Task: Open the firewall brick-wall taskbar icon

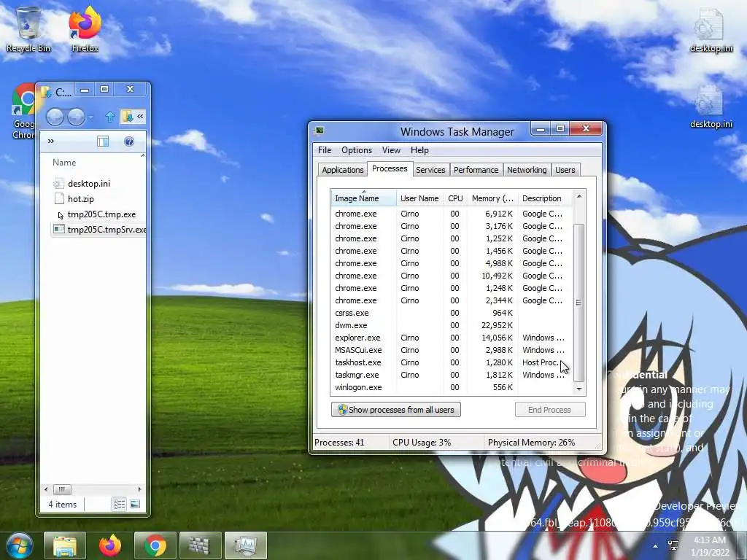Action: (200, 545)
